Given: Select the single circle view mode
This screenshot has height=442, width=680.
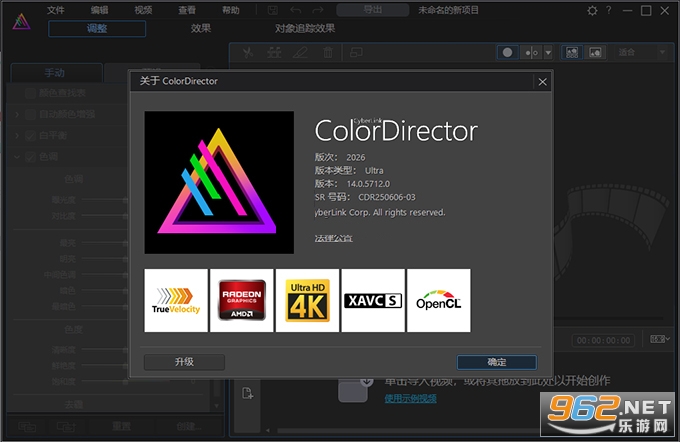Looking at the screenshot, I should coord(507,52).
